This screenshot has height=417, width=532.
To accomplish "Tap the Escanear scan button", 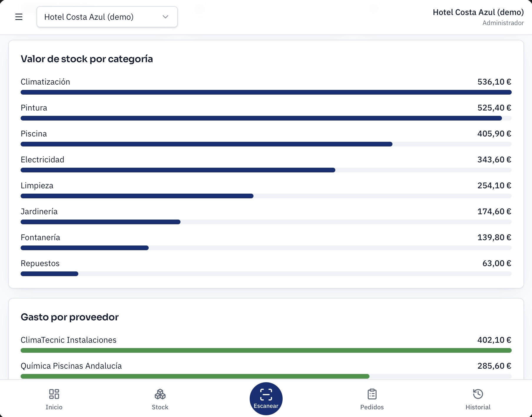I will point(266,398).
